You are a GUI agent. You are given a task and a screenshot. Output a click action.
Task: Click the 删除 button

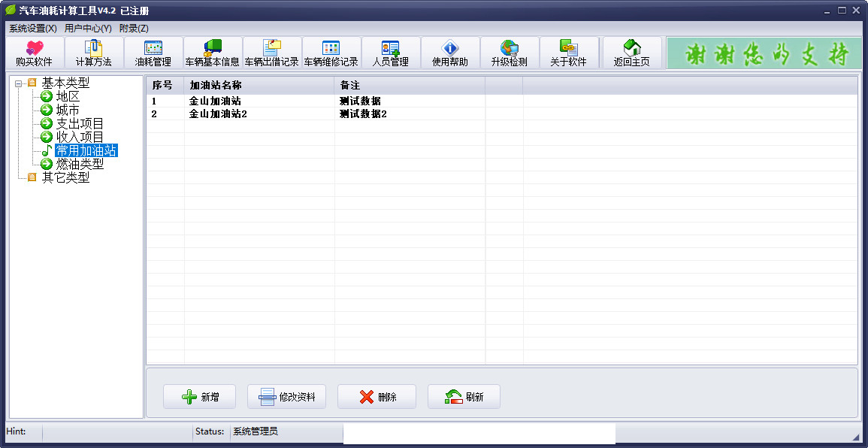pos(377,397)
